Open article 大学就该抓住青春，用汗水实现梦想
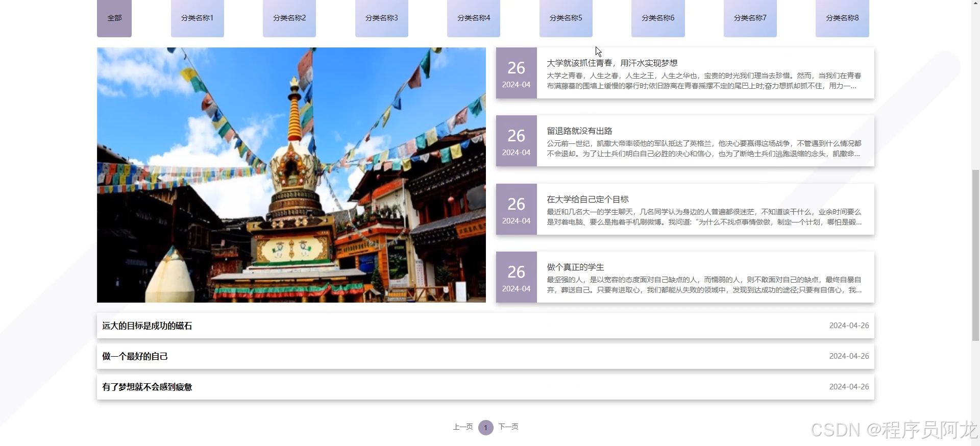980x446 pixels. [612, 63]
